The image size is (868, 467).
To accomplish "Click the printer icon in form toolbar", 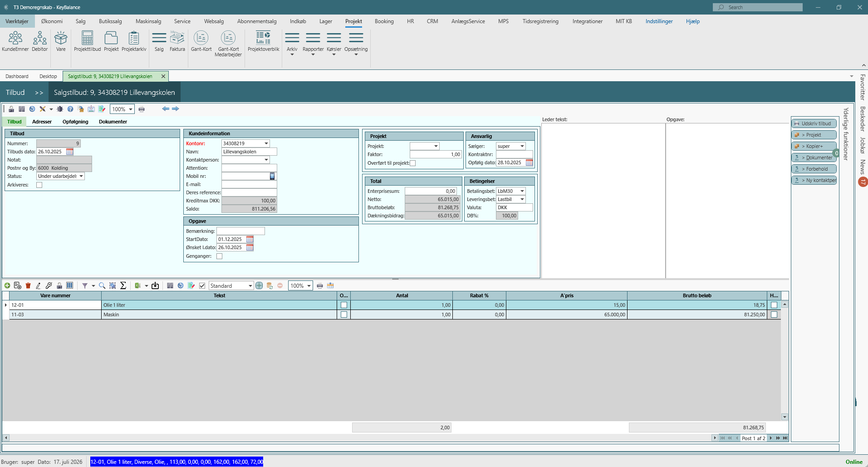I will (x=142, y=109).
